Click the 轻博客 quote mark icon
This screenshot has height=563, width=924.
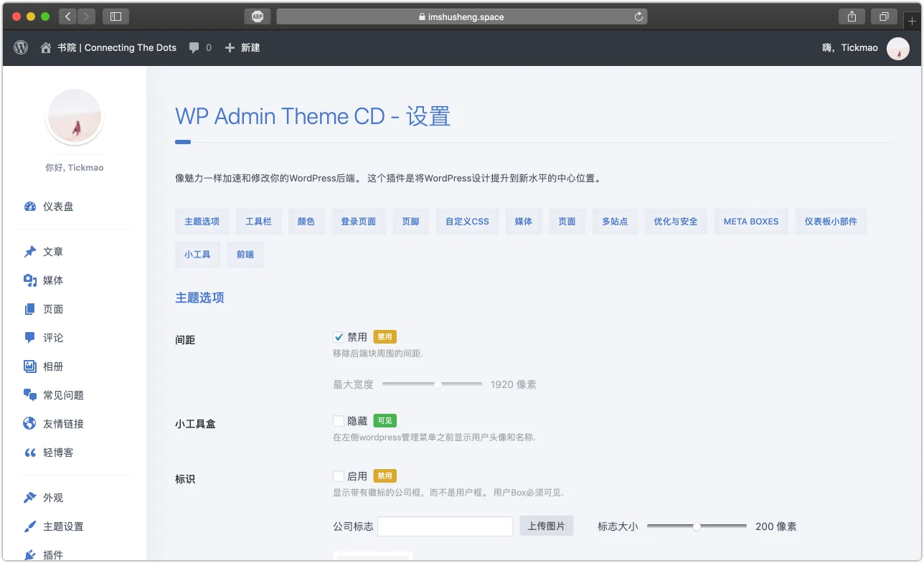[x=29, y=453]
